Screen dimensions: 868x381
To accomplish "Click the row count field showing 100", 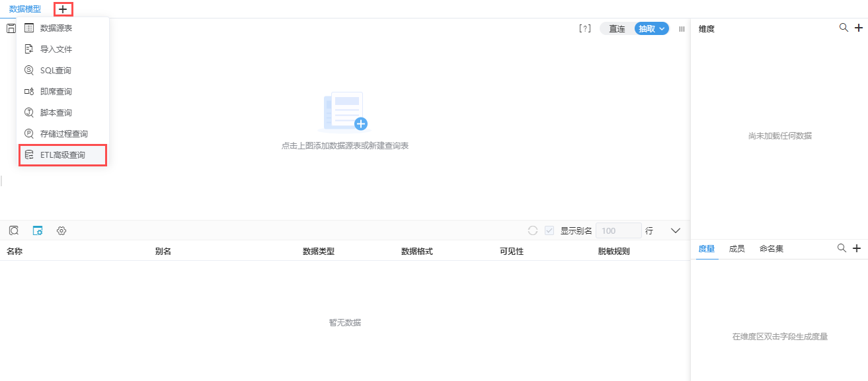I will click(x=619, y=230).
